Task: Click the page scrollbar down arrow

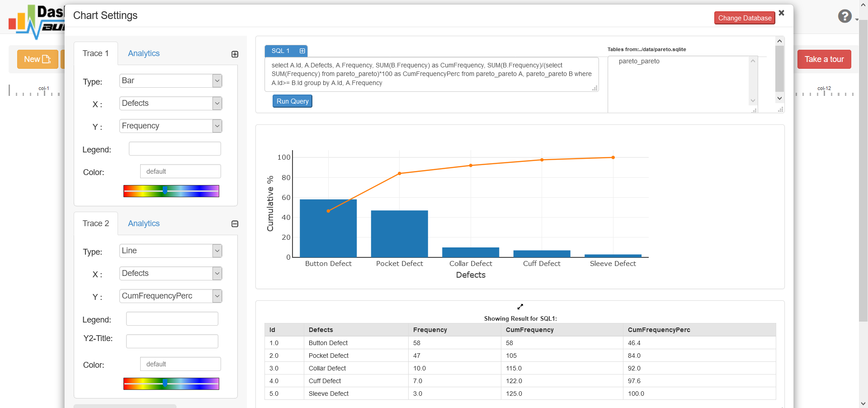Action: pyautogui.click(x=863, y=403)
